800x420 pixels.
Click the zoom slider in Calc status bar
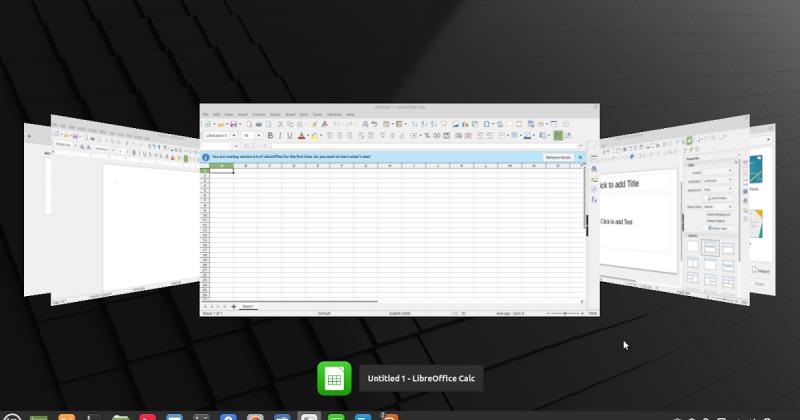click(x=565, y=314)
